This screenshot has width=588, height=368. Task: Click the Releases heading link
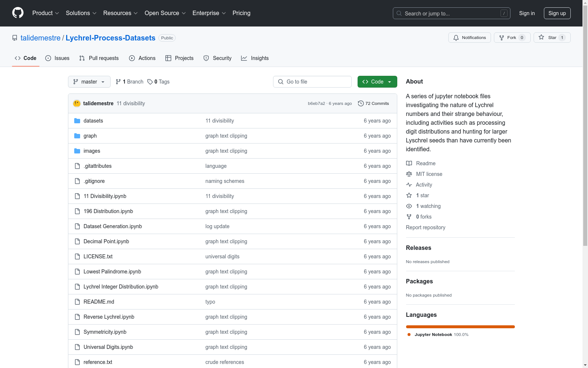coord(419,248)
